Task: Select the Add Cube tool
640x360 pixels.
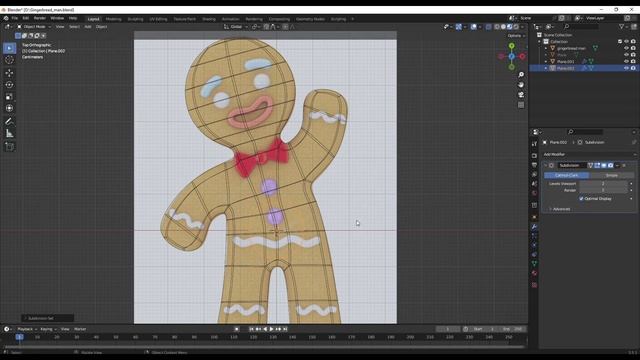Action: pyautogui.click(x=9, y=147)
